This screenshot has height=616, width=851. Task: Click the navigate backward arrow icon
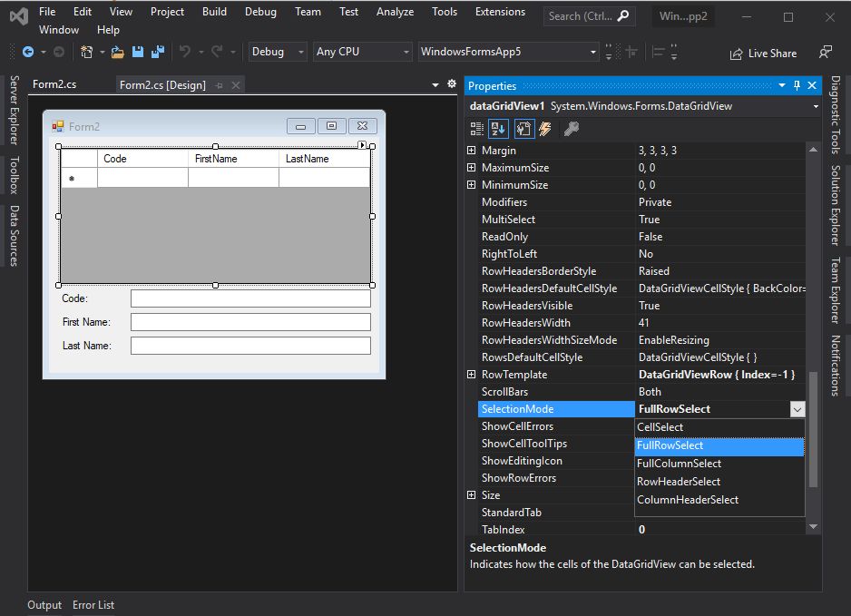[28, 52]
